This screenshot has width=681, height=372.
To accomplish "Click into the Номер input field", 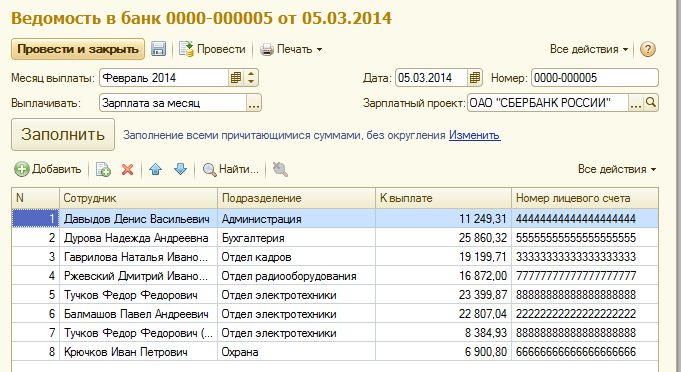I will [595, 78].
